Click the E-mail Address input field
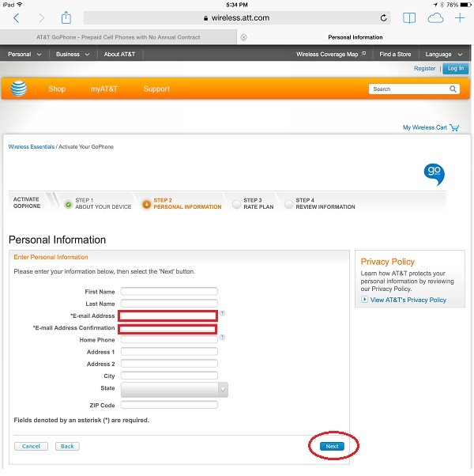 tap(168, 316)
